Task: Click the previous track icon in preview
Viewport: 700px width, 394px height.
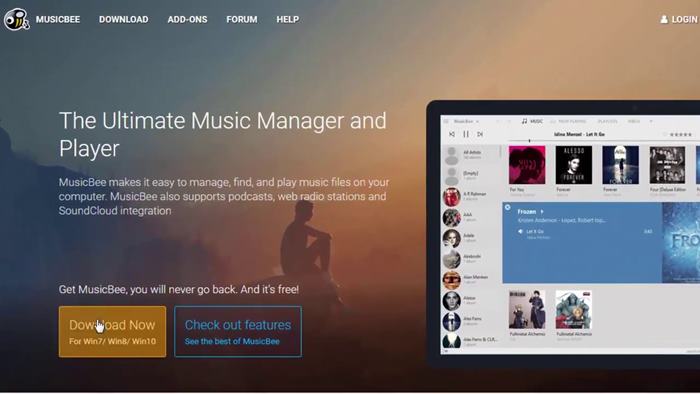Action: pyautogui.click(x=452, y=134)
